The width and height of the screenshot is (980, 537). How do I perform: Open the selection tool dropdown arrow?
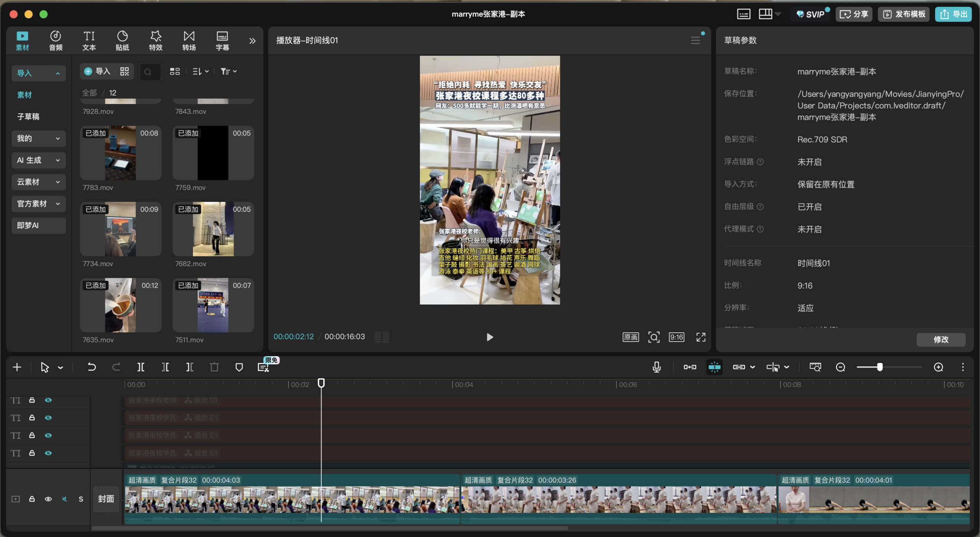pyautogui.click(x=60, y=368)
